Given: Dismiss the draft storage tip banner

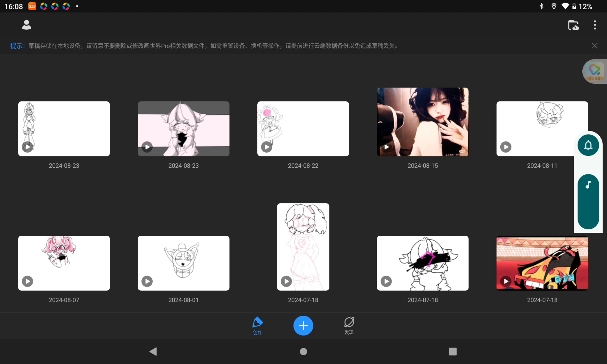Looking at the screenshot, I should tap(594, 46).
